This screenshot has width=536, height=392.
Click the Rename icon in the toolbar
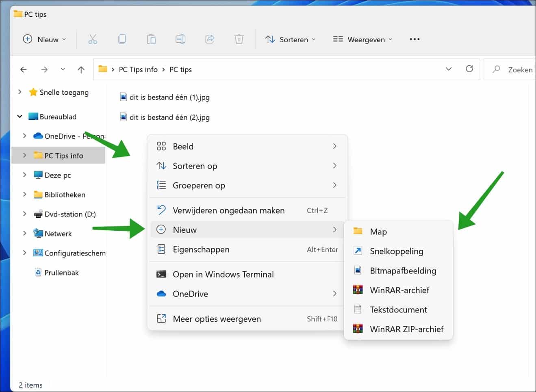coord(180,39)
